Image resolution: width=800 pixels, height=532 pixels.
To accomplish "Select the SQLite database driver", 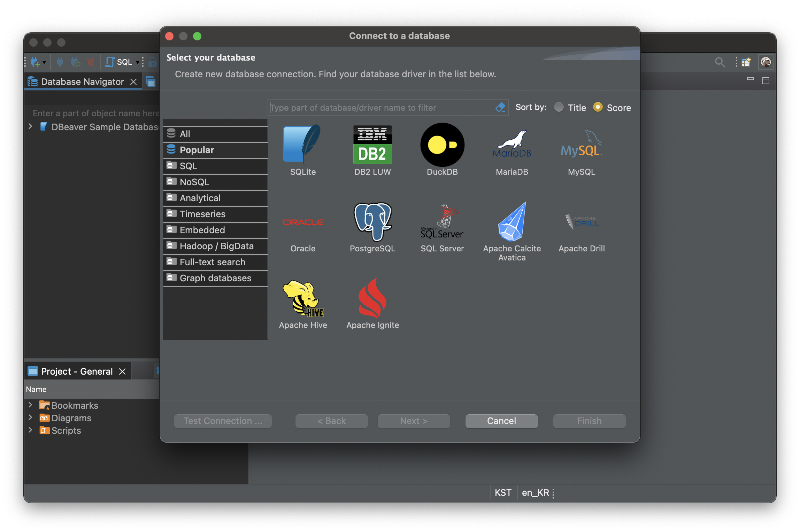I will tap(303, 150).
